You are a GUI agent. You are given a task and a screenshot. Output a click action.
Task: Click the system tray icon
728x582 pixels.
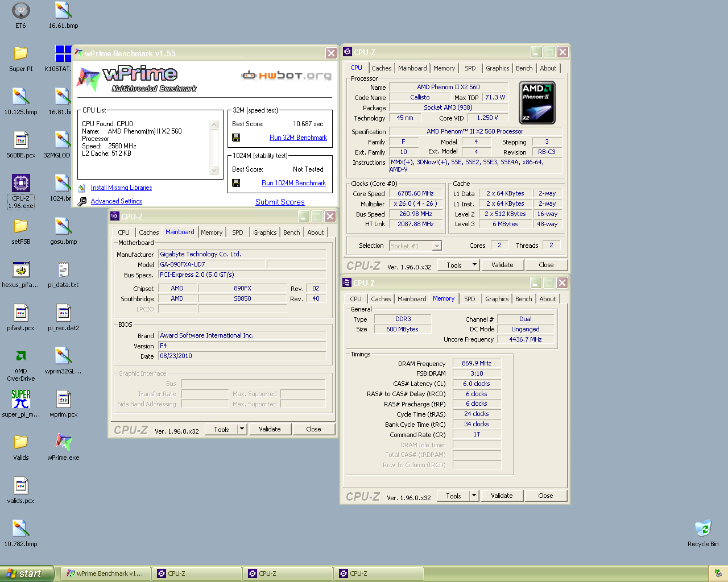718,573
